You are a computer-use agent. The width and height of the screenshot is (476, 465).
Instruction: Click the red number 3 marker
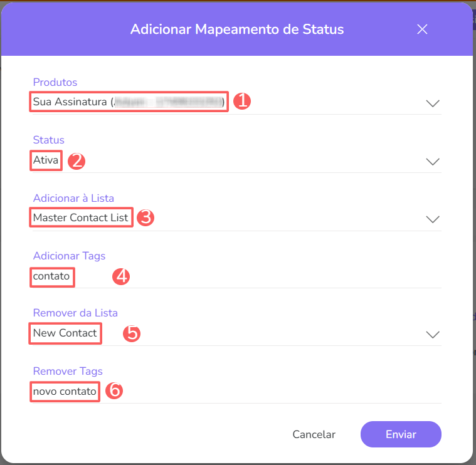pyautogui.click(x=145, y=218)
